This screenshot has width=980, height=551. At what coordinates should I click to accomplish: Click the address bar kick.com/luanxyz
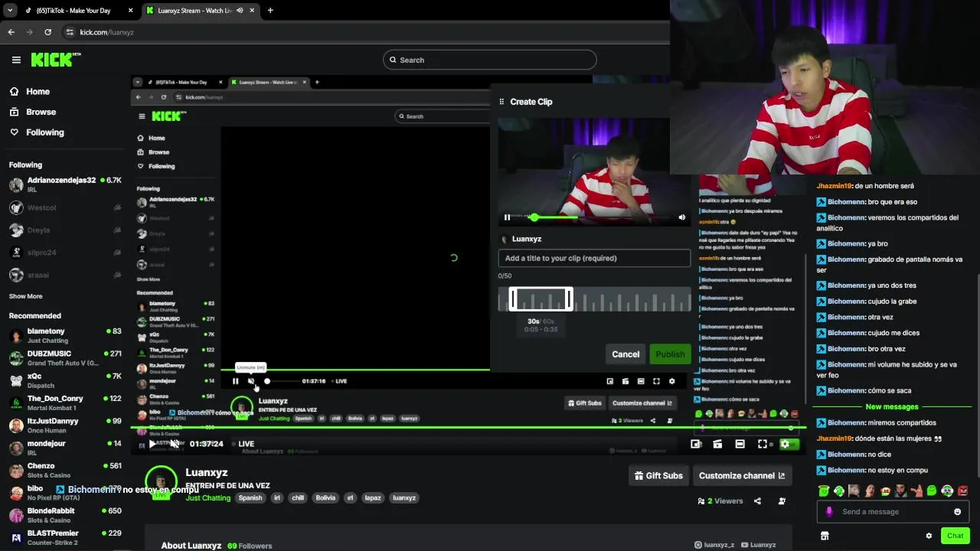click(x=106, y=32)
